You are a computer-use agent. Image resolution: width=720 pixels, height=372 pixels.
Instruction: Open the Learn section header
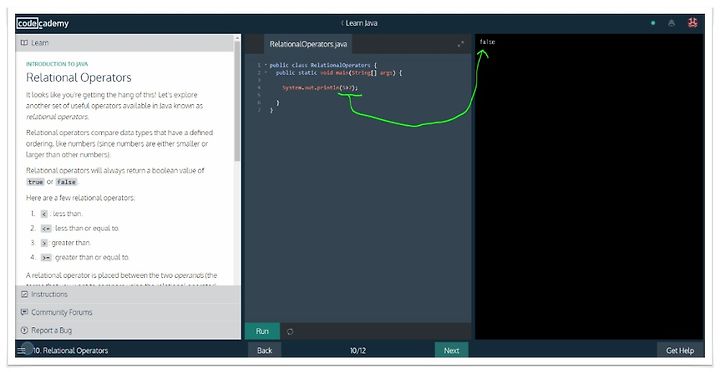tap(125, 43)
